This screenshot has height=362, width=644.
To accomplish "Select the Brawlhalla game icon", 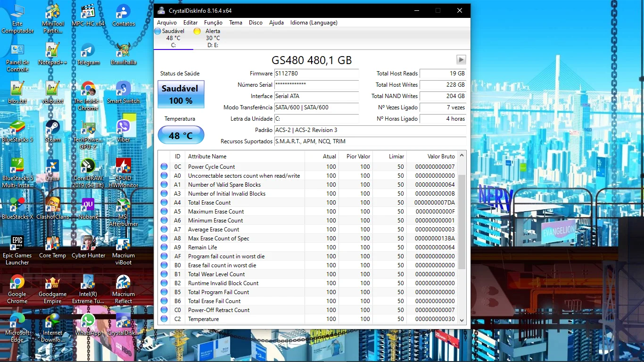I will click(x=124, y=54).
